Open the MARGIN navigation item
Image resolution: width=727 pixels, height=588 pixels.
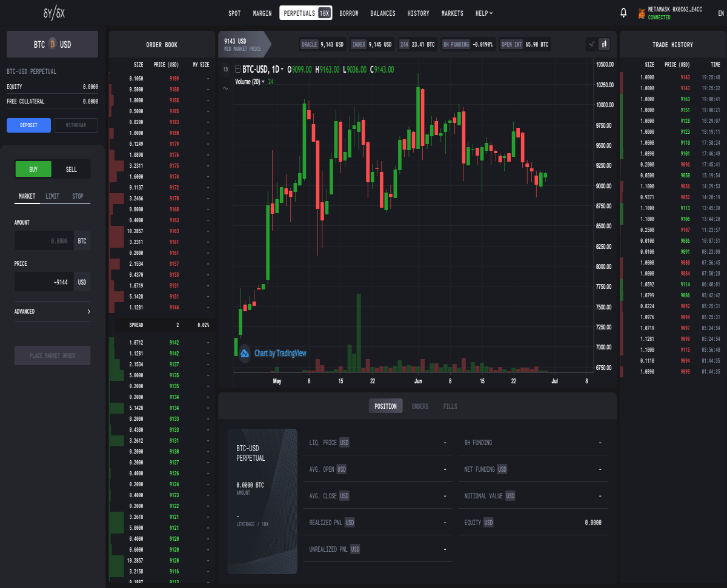click(x=262, y=13)
